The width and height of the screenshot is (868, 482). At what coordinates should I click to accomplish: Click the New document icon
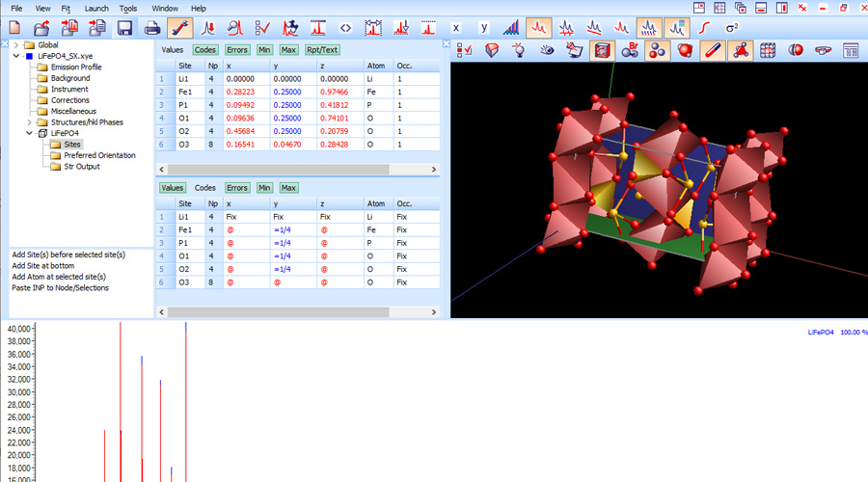[x=15, y=27]
